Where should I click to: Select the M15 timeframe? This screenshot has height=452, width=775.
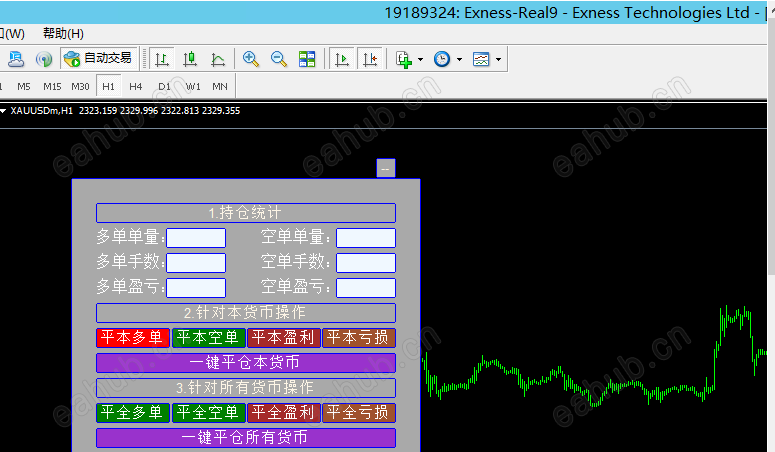[52, 87]
